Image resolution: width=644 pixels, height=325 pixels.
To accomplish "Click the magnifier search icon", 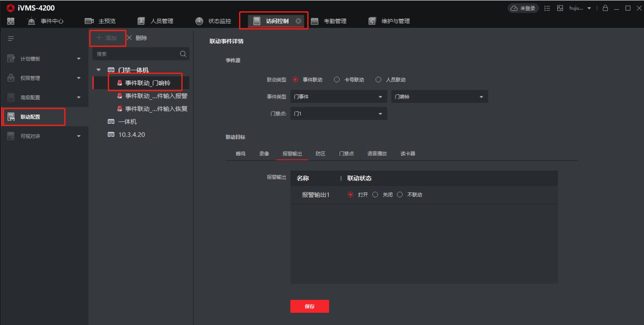I will pos(183,54).
